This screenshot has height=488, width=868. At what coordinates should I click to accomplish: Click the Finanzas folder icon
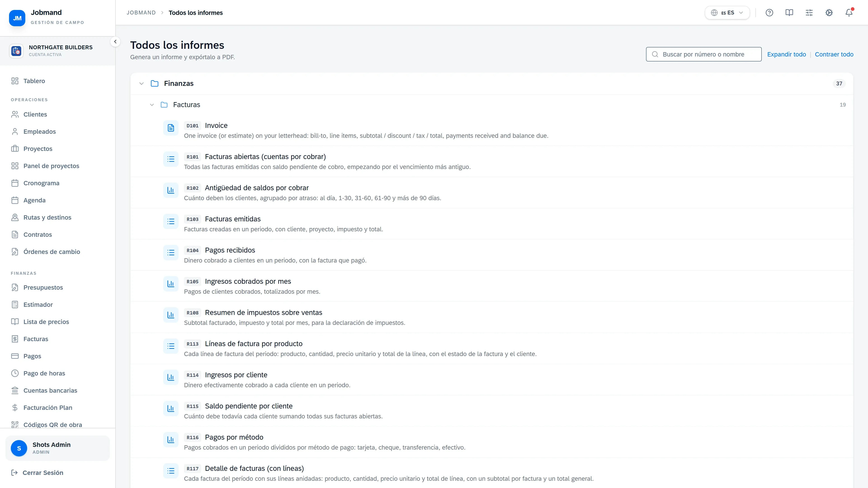[155, 84]
